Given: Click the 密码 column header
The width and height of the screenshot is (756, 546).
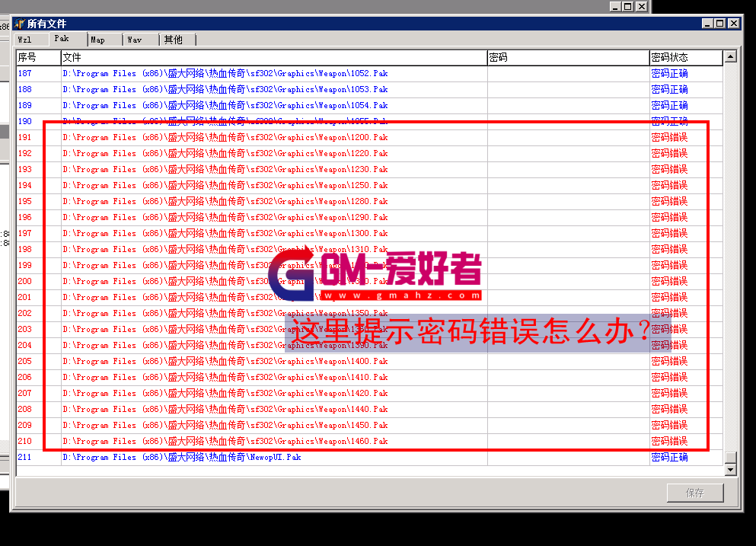Looking at the screenshot, I should coord(569,57).
